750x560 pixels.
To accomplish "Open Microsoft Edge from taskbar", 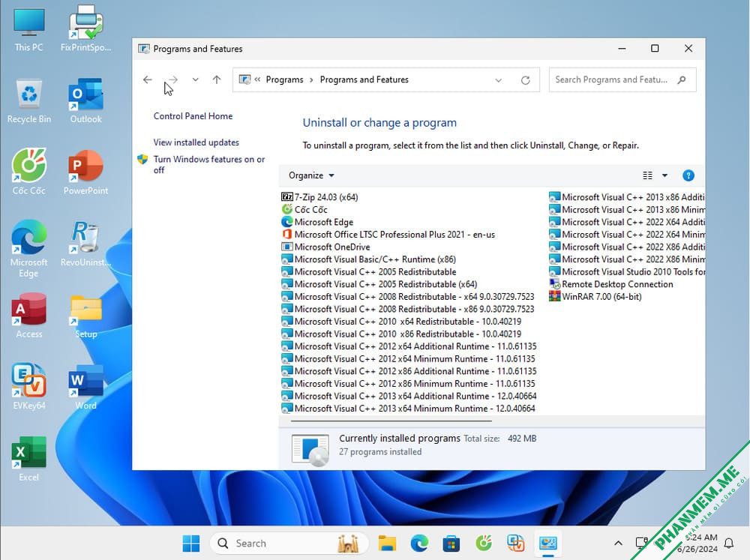I will click(x=419, y=544).
